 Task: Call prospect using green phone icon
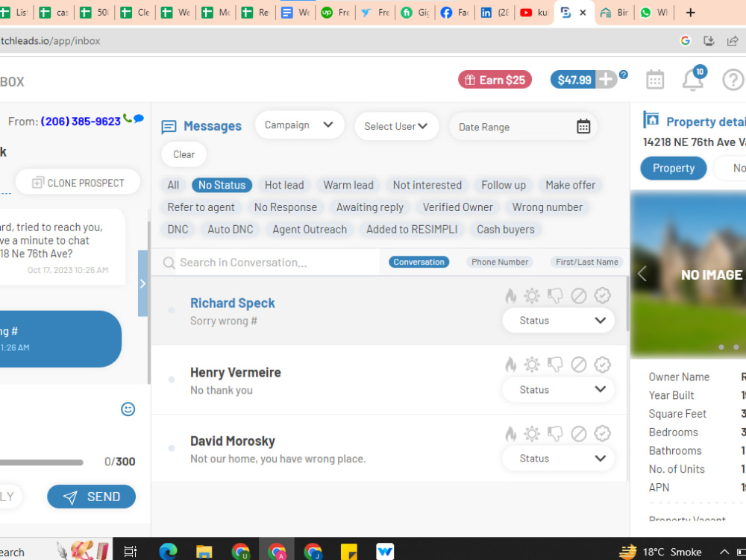[x=127, y=118]
